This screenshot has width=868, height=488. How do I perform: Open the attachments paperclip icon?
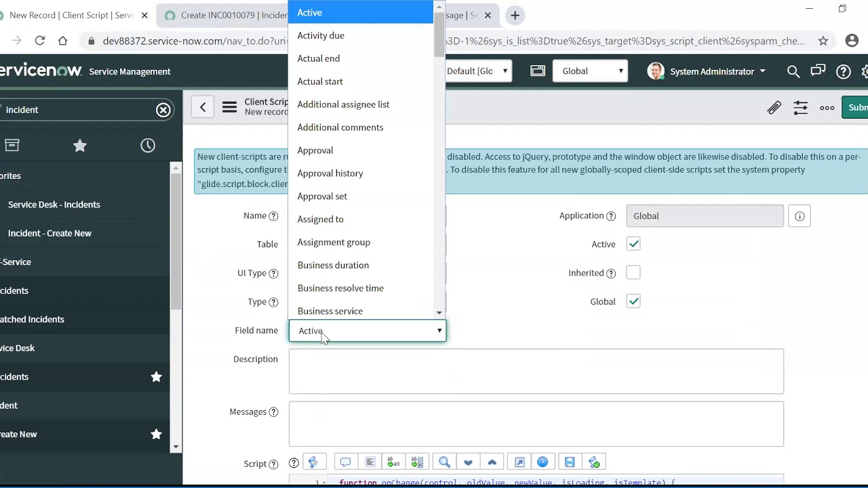coord(774,107)
